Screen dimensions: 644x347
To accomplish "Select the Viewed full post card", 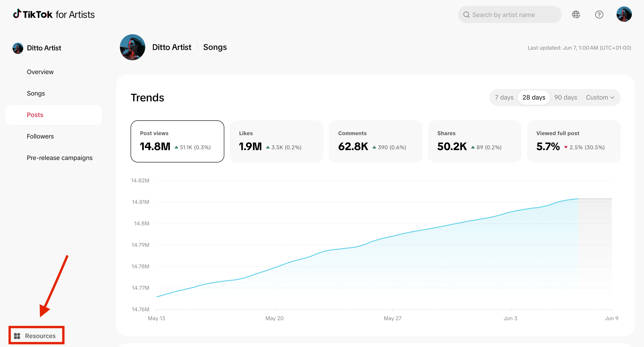I will click(x=574, y=141).
